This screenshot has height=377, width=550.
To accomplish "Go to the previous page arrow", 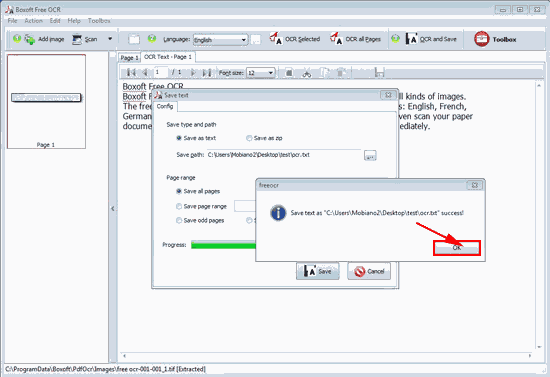I will pos(145,73).
